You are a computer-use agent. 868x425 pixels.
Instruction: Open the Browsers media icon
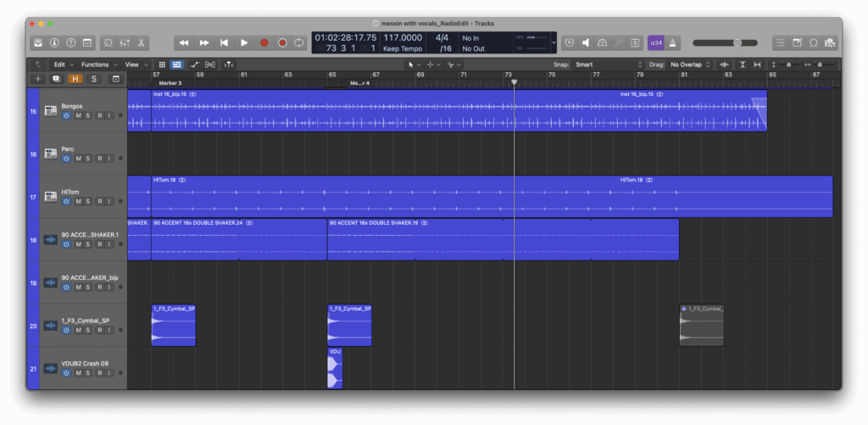(829, 42)
